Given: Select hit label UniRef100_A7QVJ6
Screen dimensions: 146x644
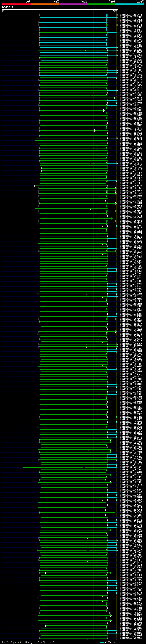Looking at the screenshot, I should pos(131,562).
